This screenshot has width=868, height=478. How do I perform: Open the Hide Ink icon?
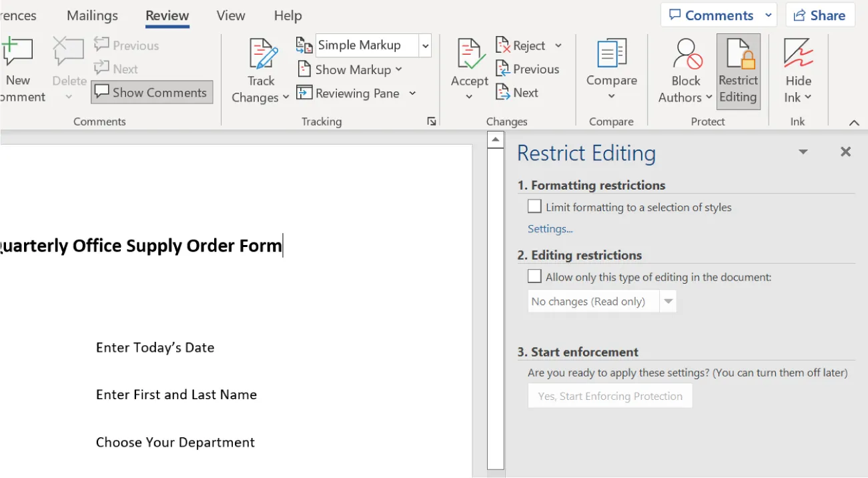coord(797,70)
